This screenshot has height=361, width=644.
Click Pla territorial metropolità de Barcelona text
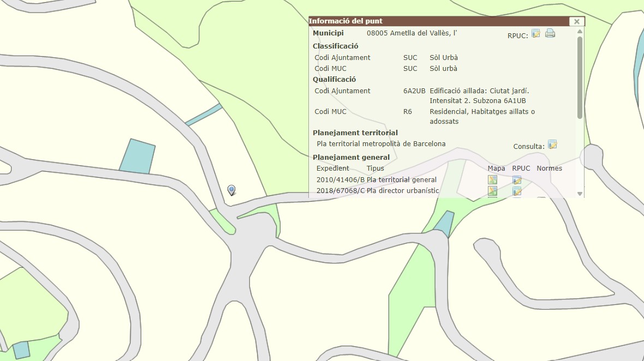tap(381, 144)
